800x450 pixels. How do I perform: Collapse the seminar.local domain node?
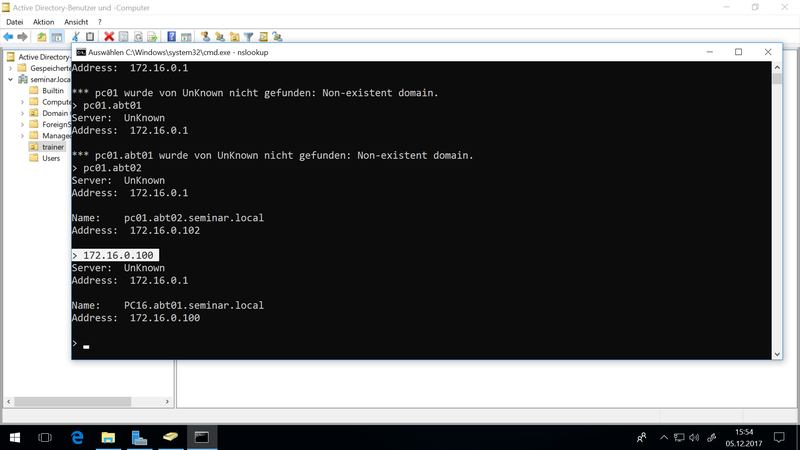tap(11, 79)
